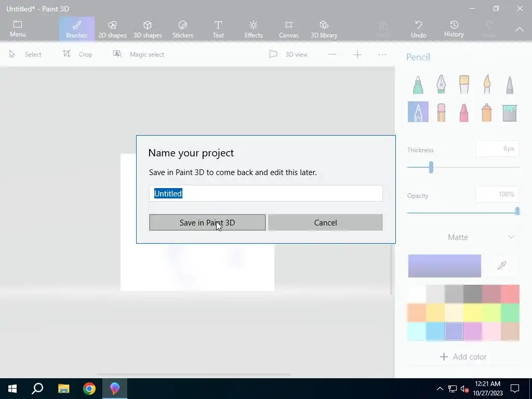Screen dimensions: 532x399
Task: Open the Matte material dropdown
Action: [463, 237]
